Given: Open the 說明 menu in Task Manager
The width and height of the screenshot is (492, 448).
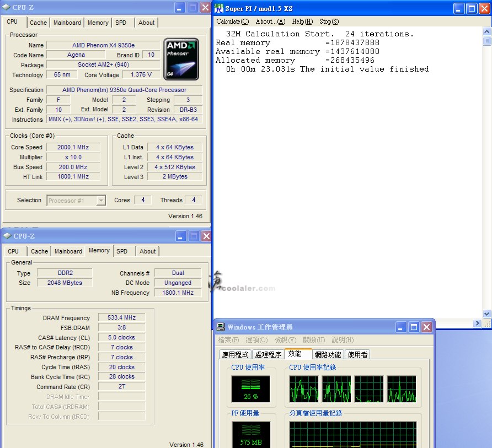Looking at the screenshot, I should pyautogui.click(x=343, y=340).
